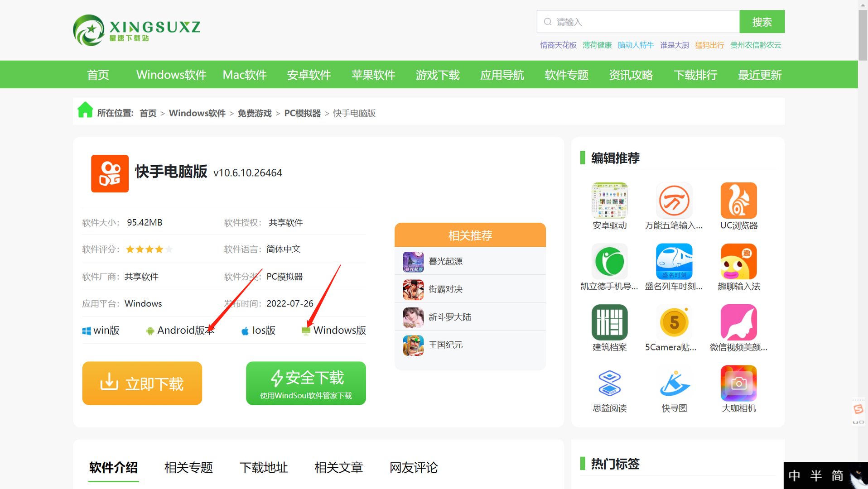This screenshot has width=868, height=489.
Task: Open the 安卓软件 navigation menu
Action: point(309,75)
